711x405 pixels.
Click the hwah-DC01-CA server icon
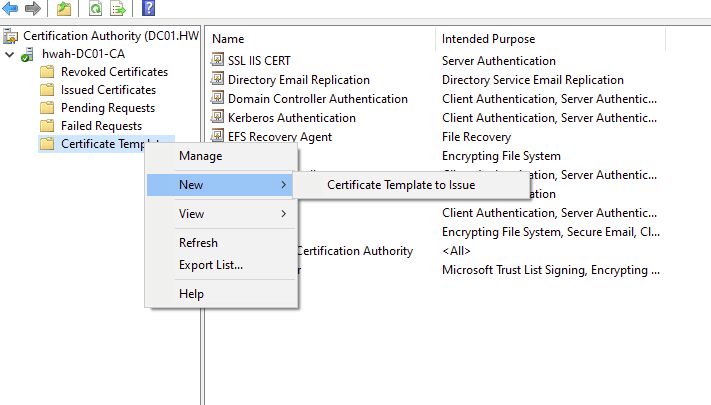(29, 54)
